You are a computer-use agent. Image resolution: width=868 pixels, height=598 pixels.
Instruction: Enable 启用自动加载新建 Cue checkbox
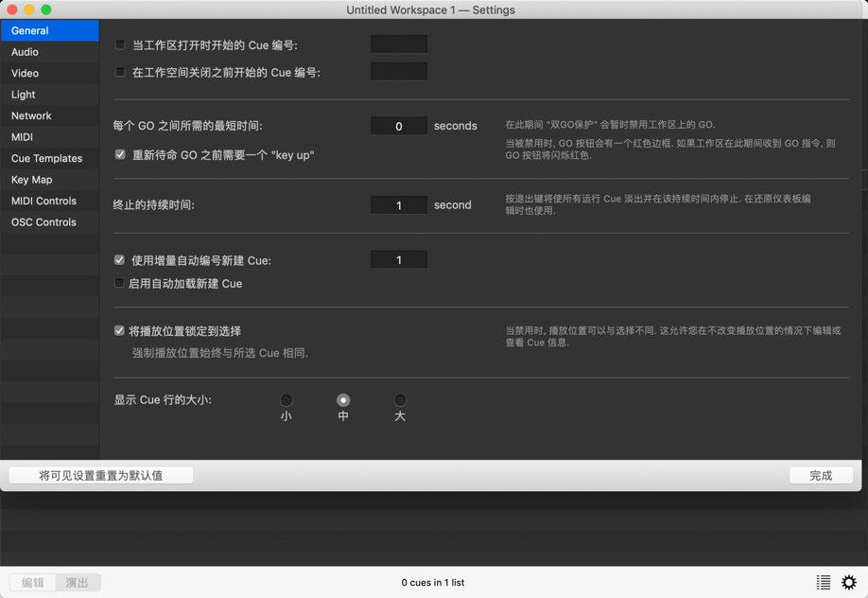(x=119, y=283)
